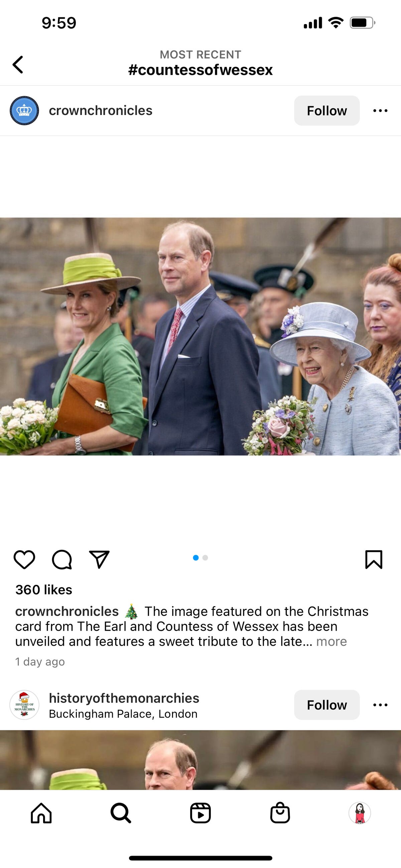Open crownchronicles profile picture

pos(24,111)
